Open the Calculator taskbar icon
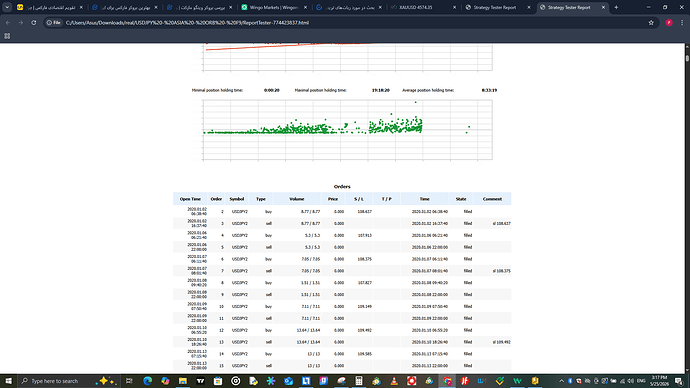 [x=359, y=381]
